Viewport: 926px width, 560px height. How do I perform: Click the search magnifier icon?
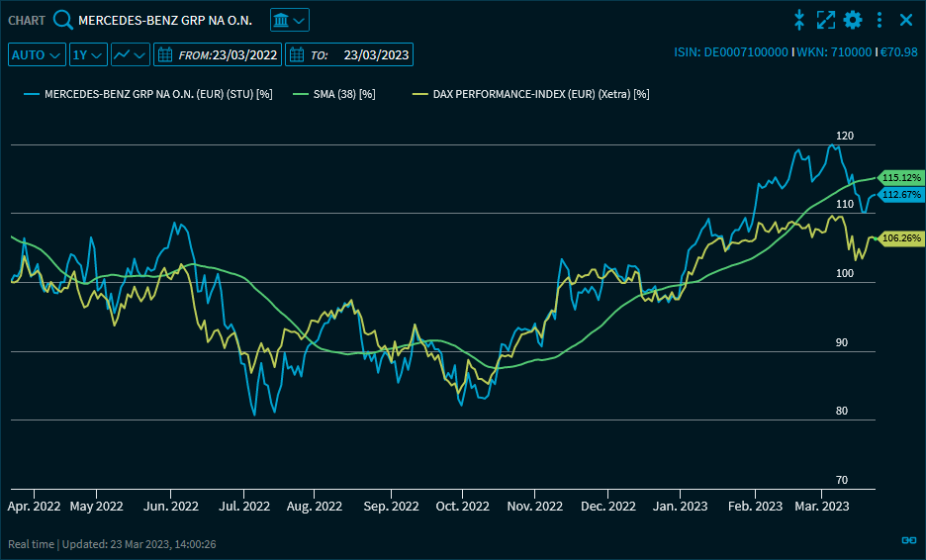click(63, 20)
